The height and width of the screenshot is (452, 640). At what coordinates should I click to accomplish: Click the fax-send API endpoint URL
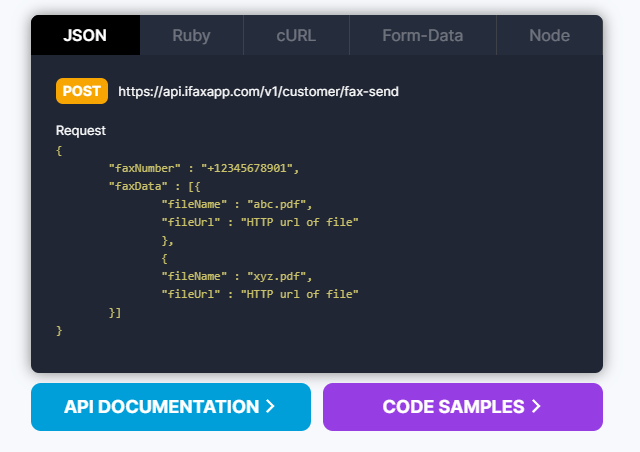pyautogui.click(x=258, y=91)
